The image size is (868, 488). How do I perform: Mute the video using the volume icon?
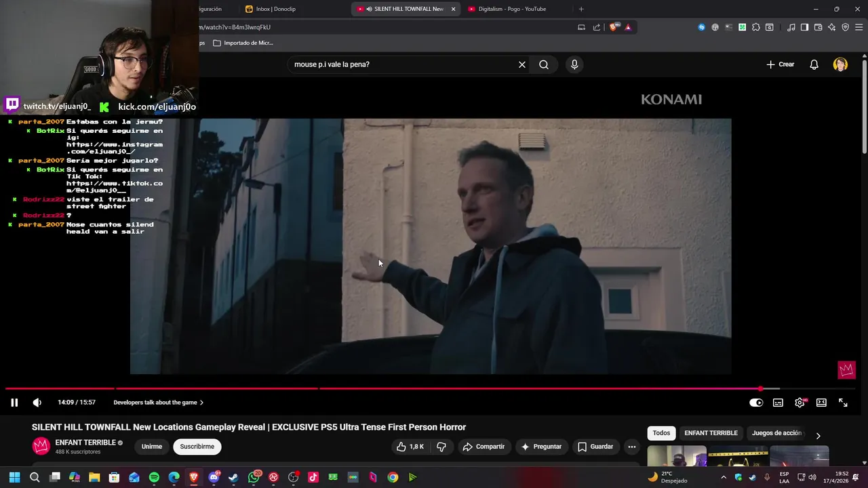pos(37,403)
